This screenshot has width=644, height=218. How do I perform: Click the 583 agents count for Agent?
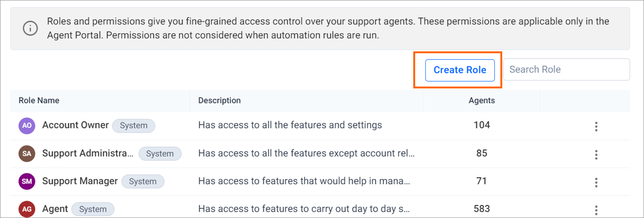click(x=482, y=209)
